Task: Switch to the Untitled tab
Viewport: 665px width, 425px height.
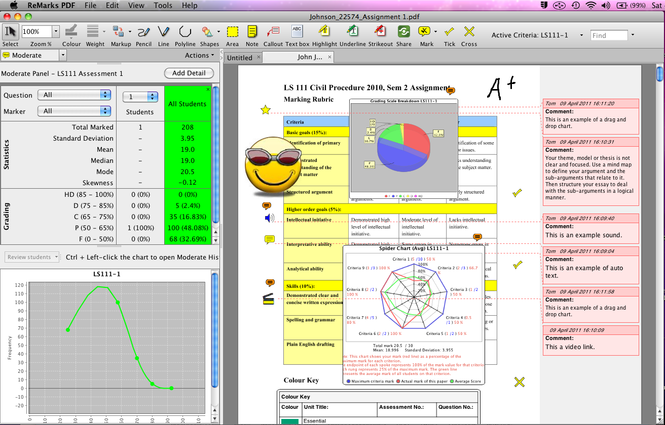Action: tap(240, 58)
